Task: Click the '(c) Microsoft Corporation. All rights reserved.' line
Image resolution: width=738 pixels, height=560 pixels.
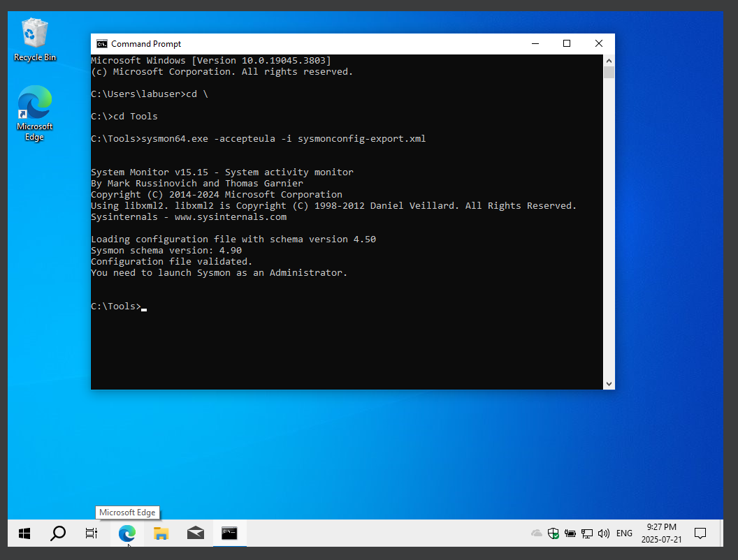Action: click(x=222, y=71)
